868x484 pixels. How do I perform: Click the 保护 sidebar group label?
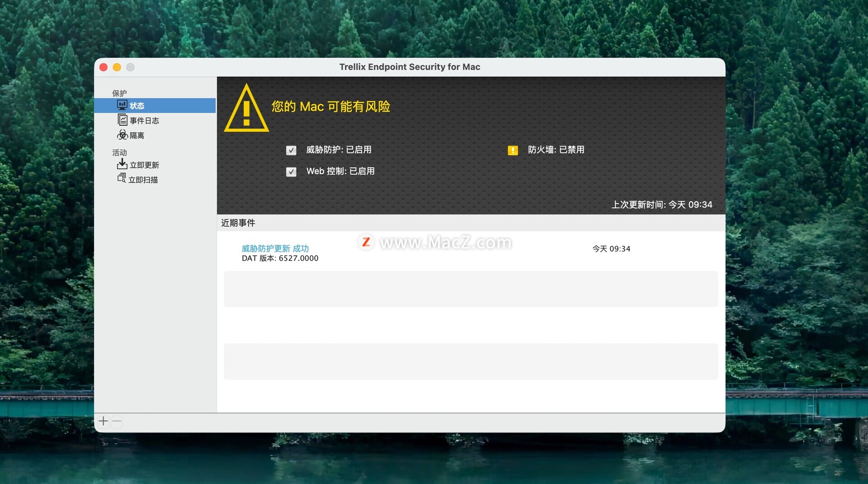[x=119, y=93]
